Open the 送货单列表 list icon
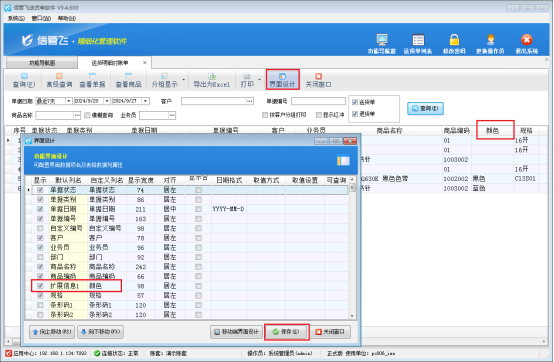 point(418,40)
